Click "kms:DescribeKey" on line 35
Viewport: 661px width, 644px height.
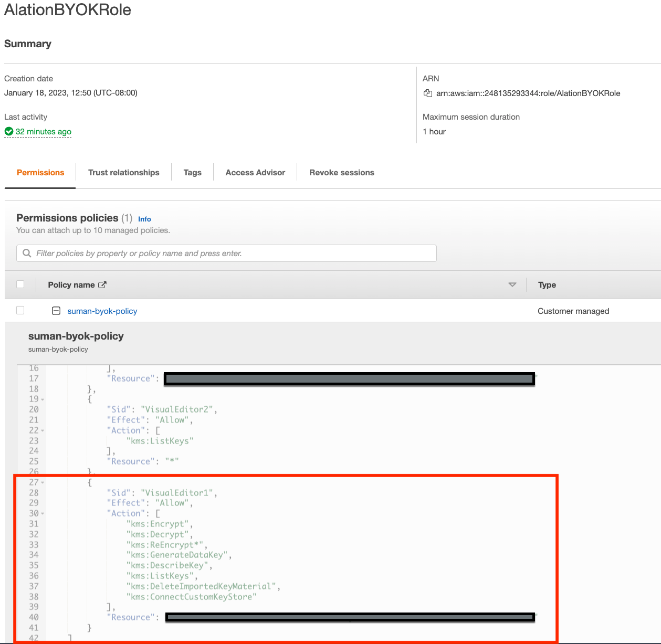coord(167,565)
